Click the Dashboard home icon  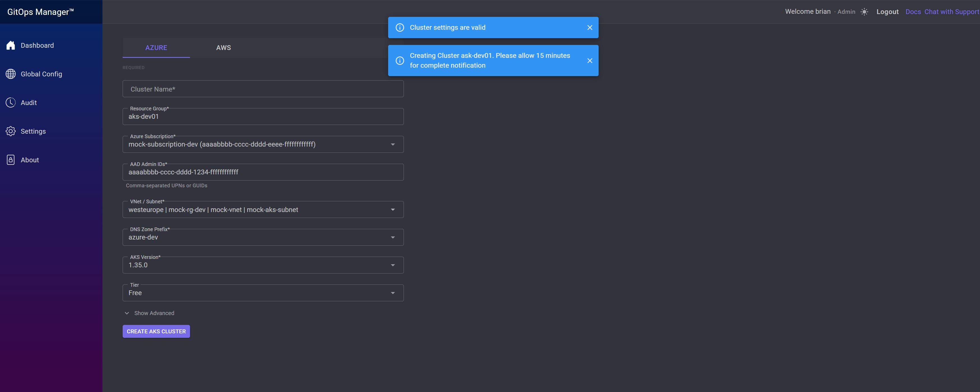click(x=11, y=45)
